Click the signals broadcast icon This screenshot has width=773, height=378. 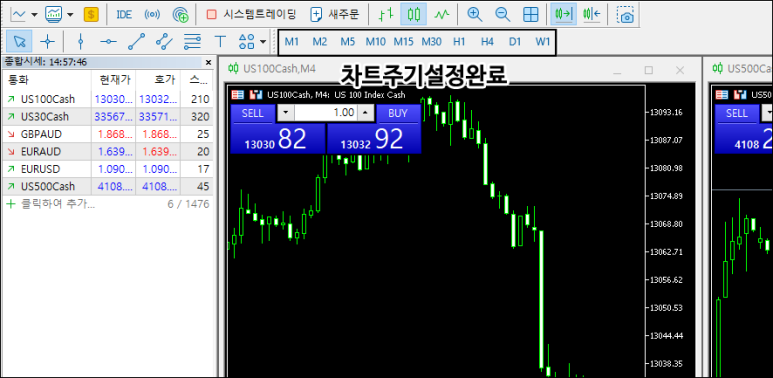click(152, 15)
